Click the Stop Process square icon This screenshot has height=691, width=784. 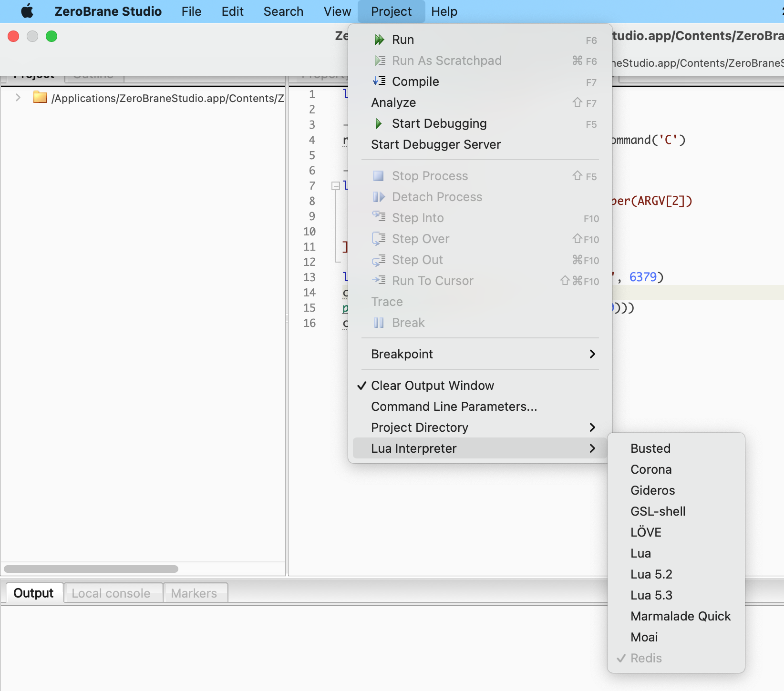coord(378,176)
